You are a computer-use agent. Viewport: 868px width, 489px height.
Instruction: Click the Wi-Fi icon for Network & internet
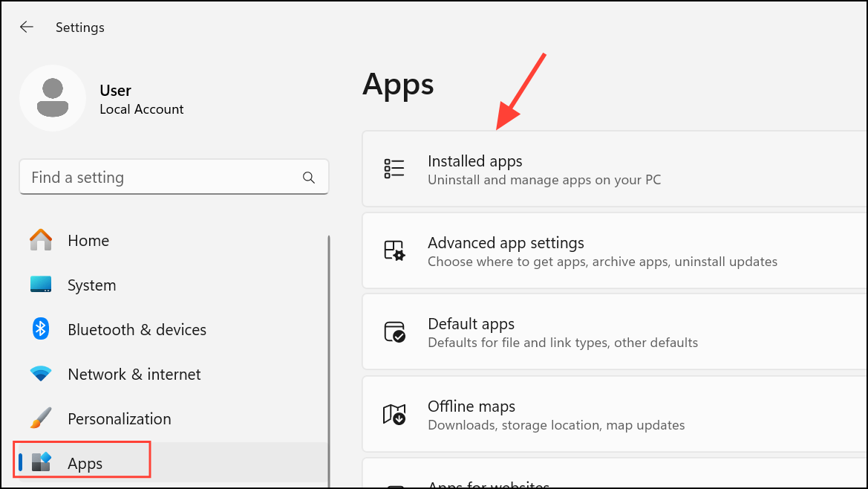(x=41, y=374)
